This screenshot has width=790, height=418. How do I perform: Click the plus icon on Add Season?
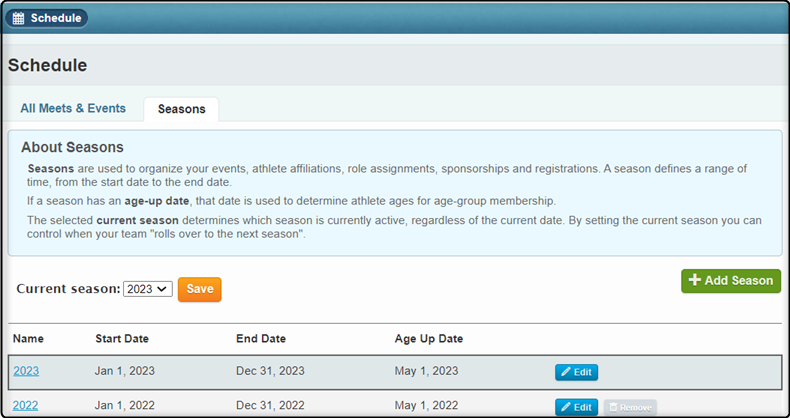[x=695, y=281]
